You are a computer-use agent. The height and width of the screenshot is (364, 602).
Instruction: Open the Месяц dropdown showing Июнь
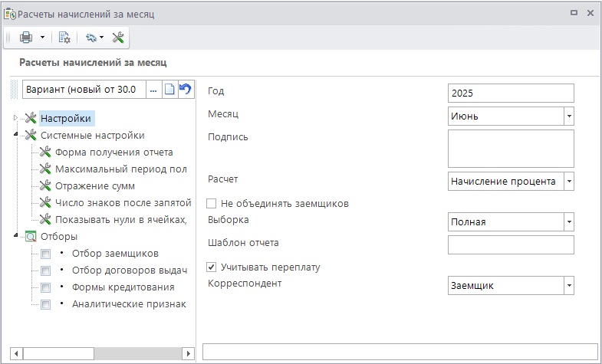coord(568,116)
